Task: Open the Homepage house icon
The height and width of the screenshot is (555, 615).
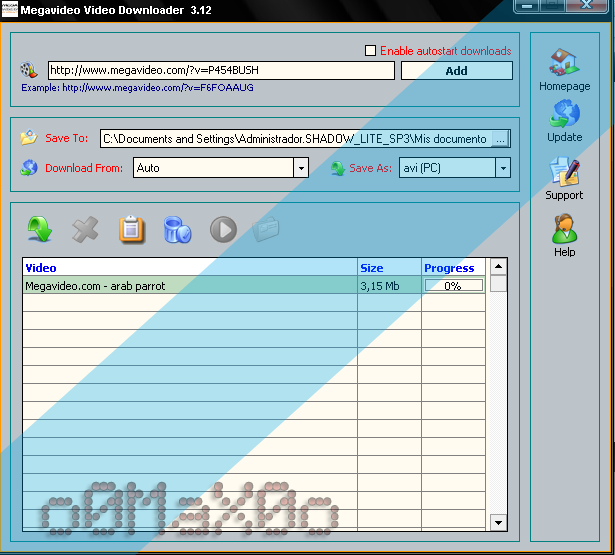Action: click(x=564, y=62)
